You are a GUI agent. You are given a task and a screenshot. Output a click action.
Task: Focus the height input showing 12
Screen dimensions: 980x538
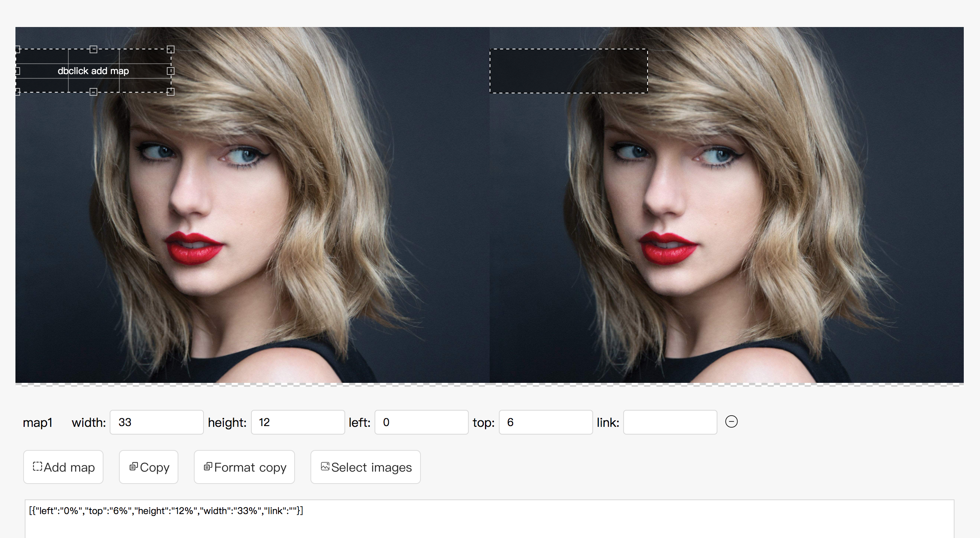pyautogui.click(x=298, y=422)
